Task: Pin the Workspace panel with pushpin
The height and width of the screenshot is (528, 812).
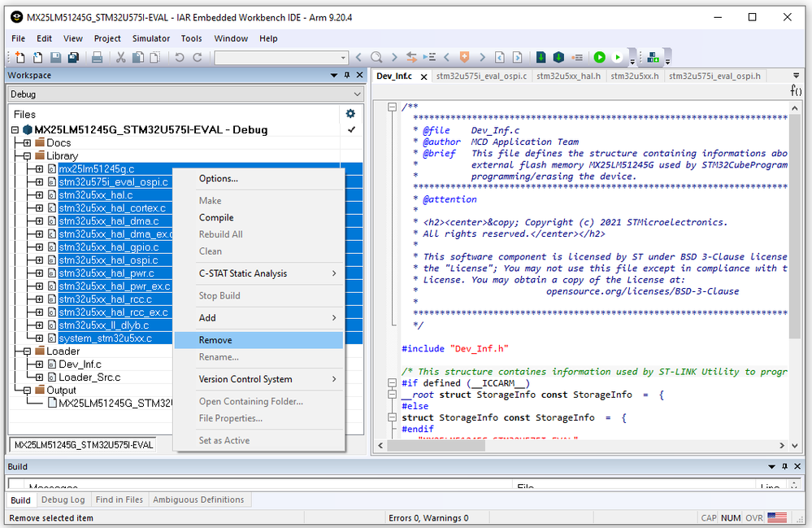Action: point(347,75)
